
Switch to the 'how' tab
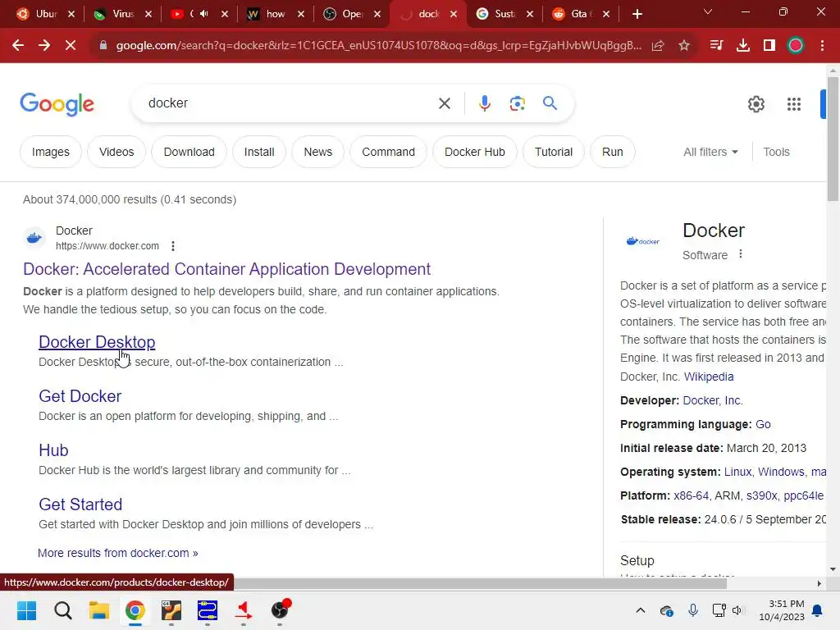[x=275, y=14]
